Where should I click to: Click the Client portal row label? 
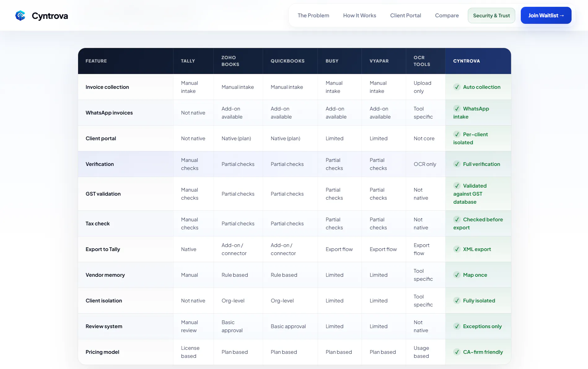pyautogui.click(x=101, y=138)
